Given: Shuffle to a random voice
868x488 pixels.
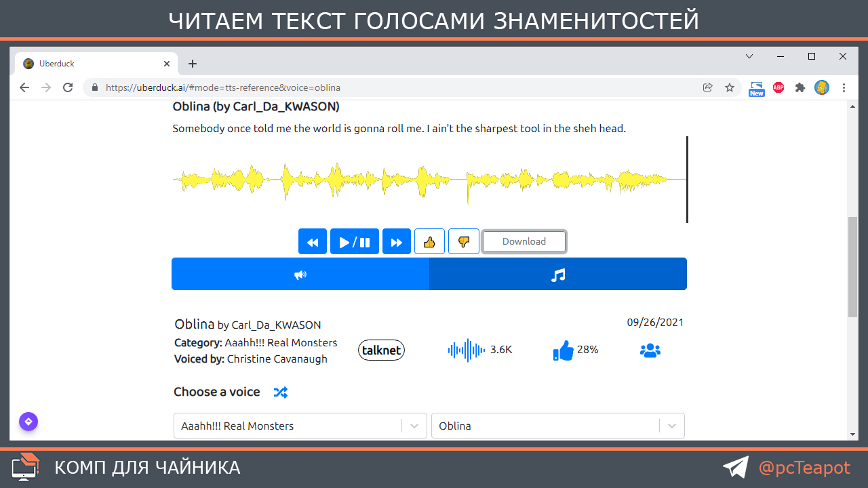Looking at the screenshot, I should 280,392.
